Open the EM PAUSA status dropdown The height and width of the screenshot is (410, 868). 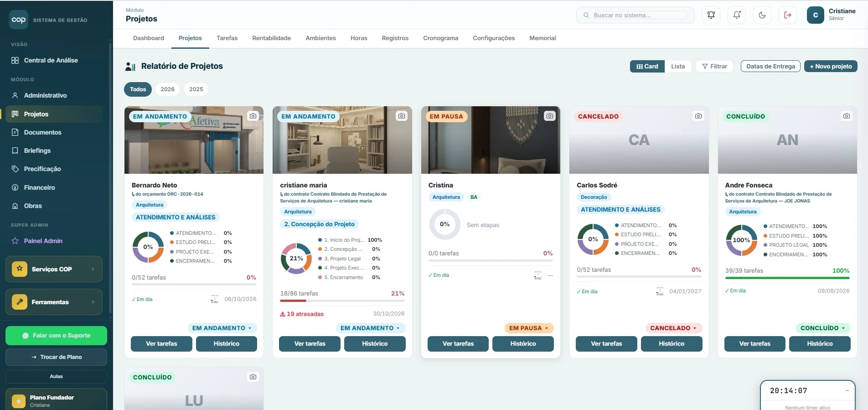(x=529, y=328)
